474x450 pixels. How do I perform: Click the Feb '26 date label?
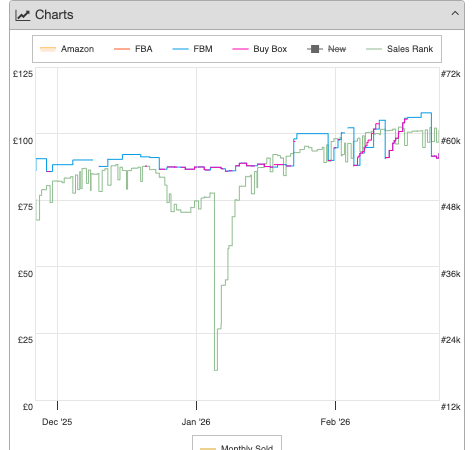click(x=335, y=422)
